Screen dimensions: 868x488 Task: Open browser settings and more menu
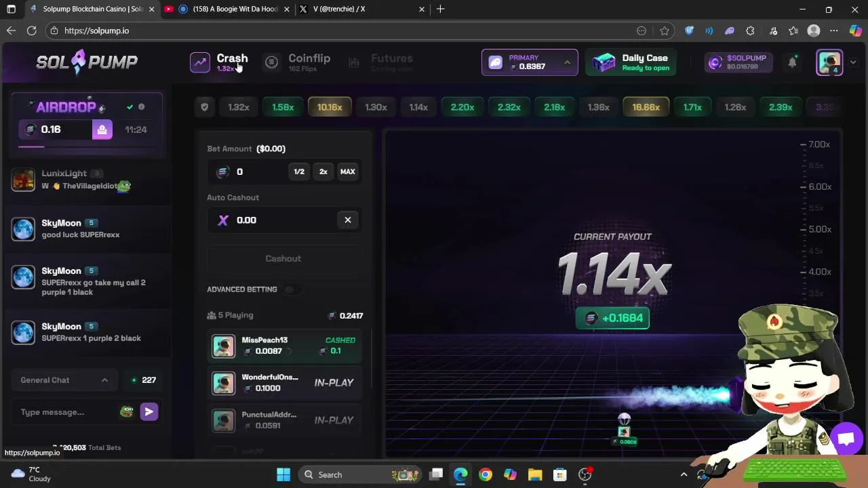pos(834,30)
